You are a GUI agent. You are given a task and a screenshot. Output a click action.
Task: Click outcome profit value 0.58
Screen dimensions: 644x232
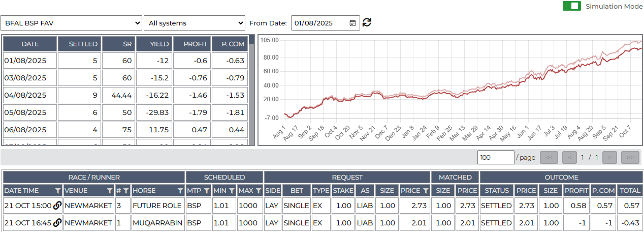(x=576, y=206)
